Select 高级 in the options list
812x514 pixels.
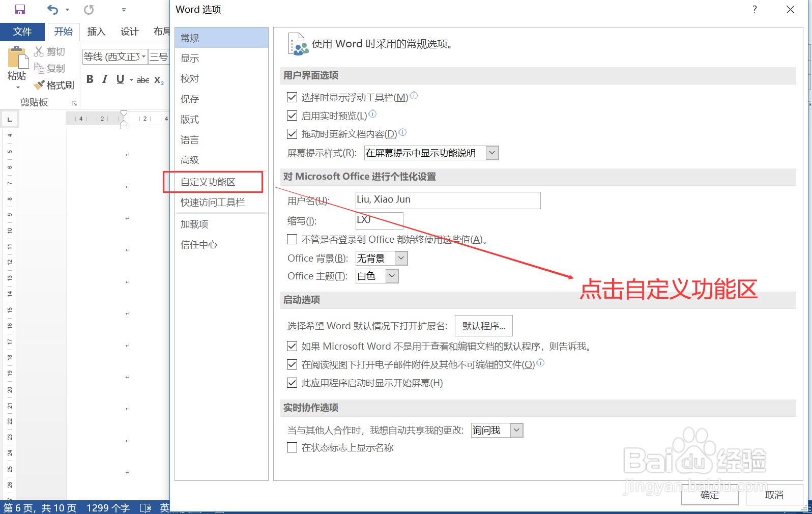click(221, 160)
